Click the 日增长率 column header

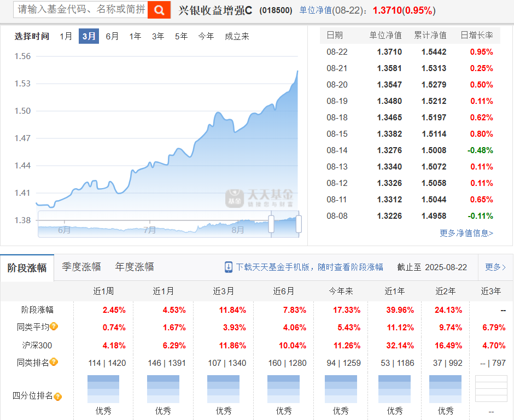pyautogui.click(x=477, y=35)
